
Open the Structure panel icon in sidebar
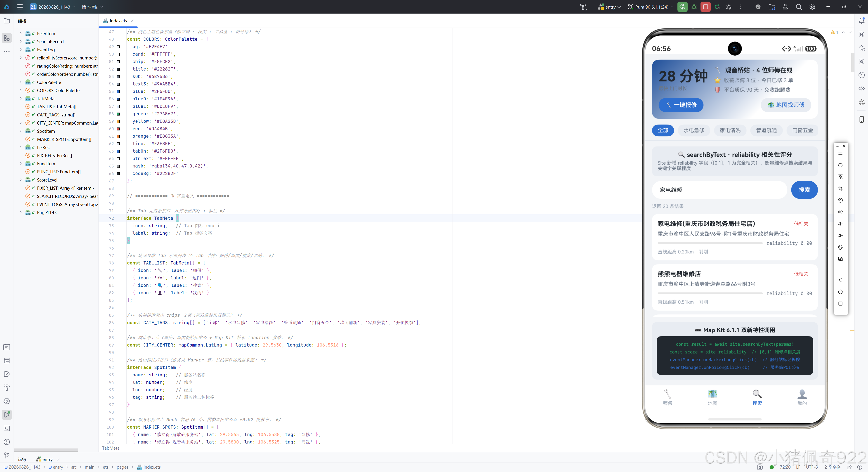[x=7, y=38]
